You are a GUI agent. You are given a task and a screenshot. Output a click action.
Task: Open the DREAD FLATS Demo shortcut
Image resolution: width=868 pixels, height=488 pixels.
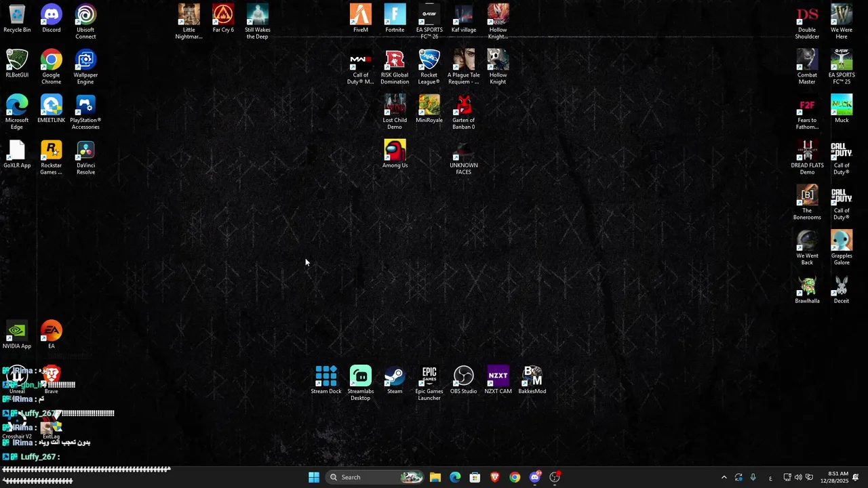[x=807, y=158]
